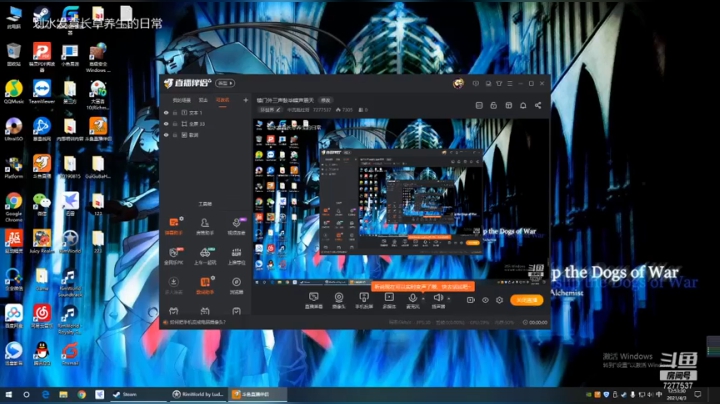Click the orange mic tooltip banner
Viewport: 720px width, 404px height.
pos(422,286)
